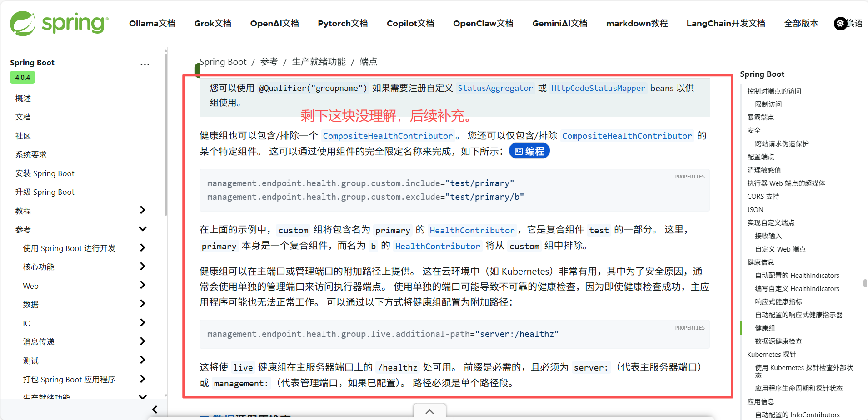This screenshot has width=868, height=420.
Task: Click the Spring logo in the header
Action: 59,23
